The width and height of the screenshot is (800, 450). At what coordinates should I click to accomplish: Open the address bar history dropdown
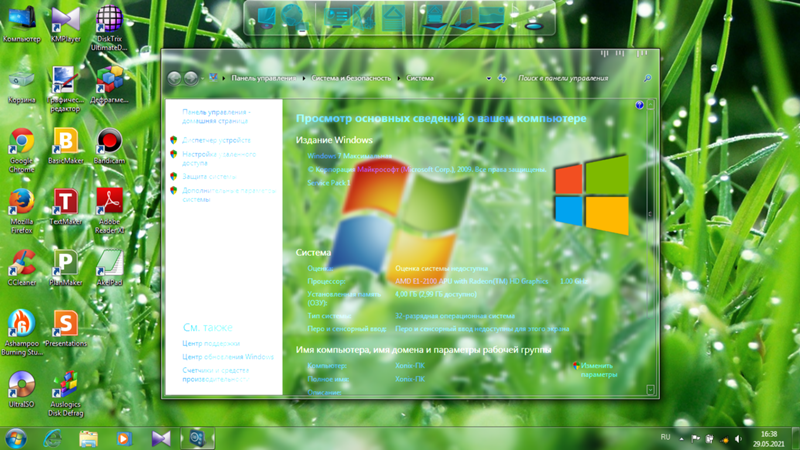[x=488, y=79]
